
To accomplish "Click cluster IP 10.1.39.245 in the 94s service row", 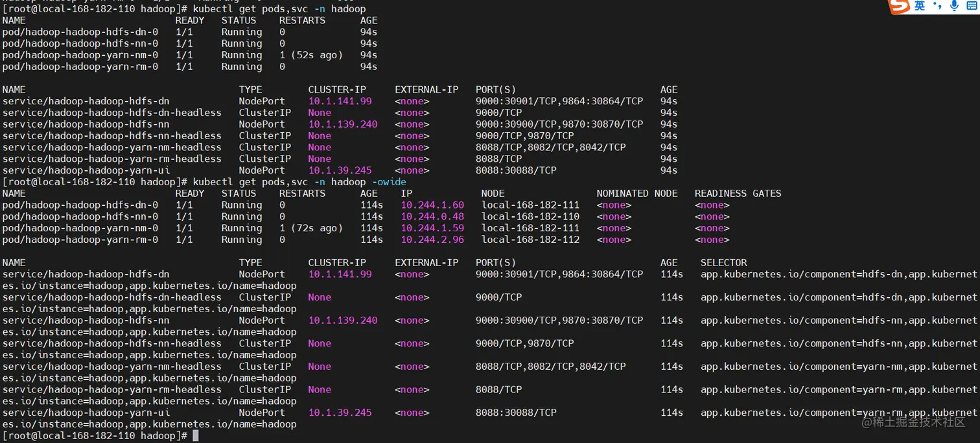I will tap(340, 170).
